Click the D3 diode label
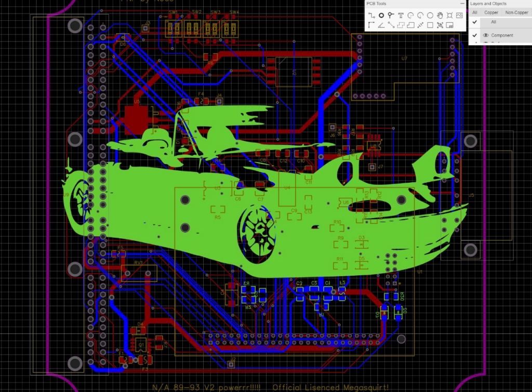The image size is (532, 392). (x=362, y=238)
